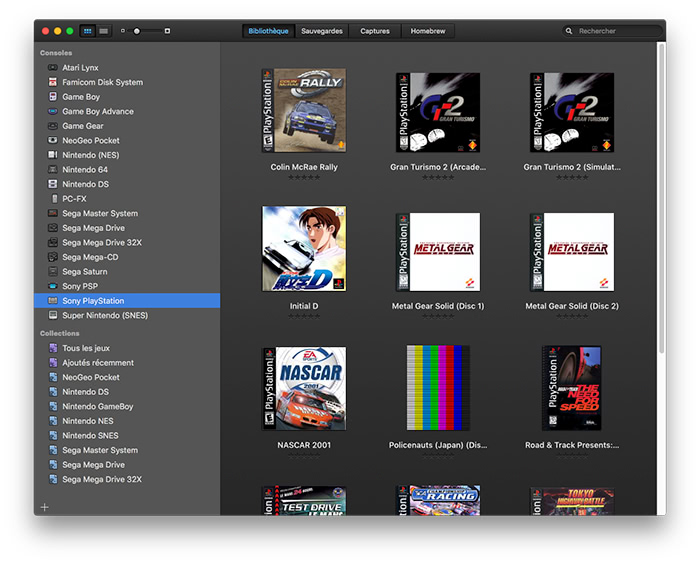Select Gran Turismo 2 (Arcade) cover
Image resolution: width=700 pixels, height=564 pixels.
click(x=438, y=113)
